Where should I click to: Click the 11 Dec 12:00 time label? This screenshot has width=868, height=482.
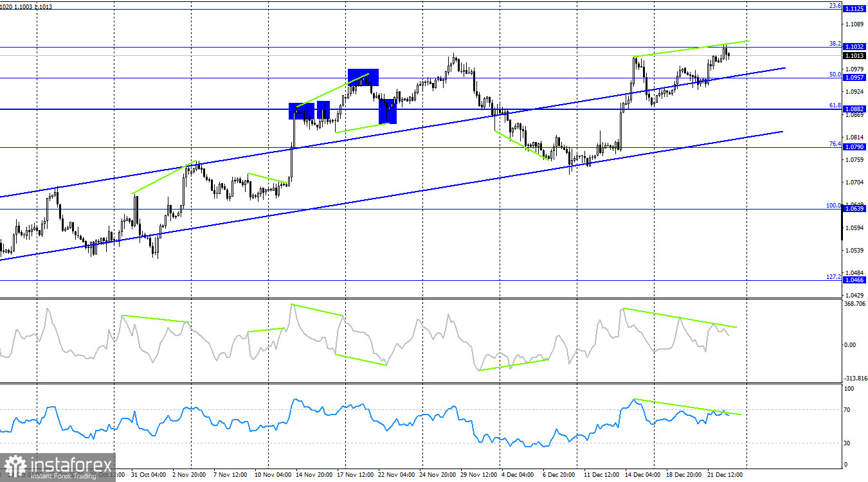(601, 474)
